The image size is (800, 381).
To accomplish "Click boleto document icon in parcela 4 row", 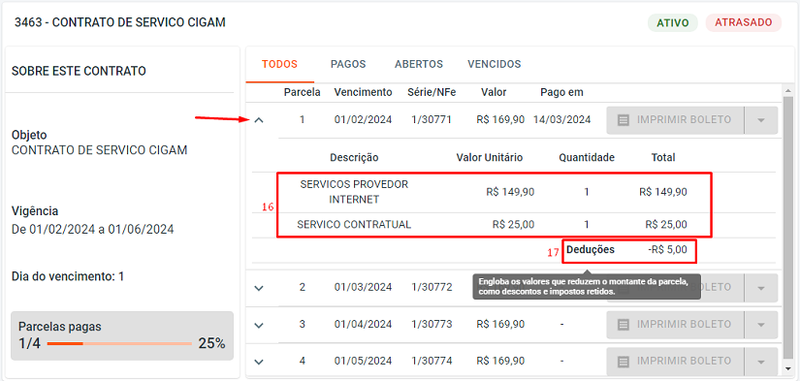I will (623, 361).
